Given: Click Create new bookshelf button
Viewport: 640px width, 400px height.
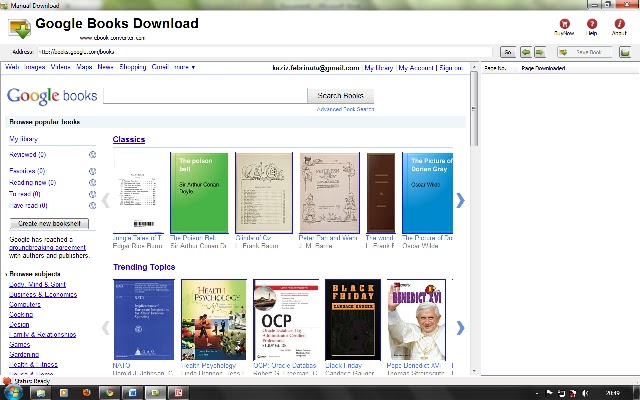Looking at the screenshot, I should tap(49, 224).
